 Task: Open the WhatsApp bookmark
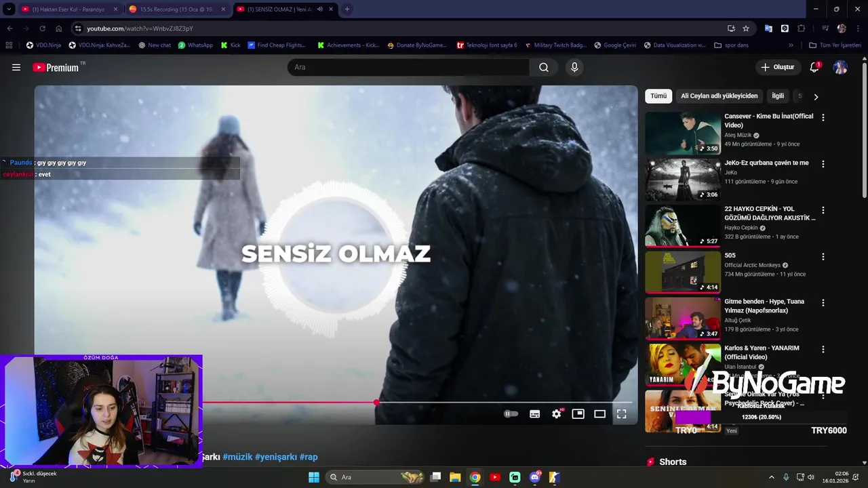pyautogui.click(x=195, y=45)
